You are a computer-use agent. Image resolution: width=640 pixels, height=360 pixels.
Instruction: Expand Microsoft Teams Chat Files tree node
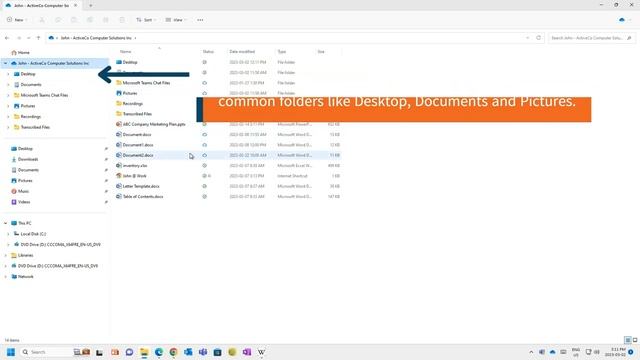8,95
